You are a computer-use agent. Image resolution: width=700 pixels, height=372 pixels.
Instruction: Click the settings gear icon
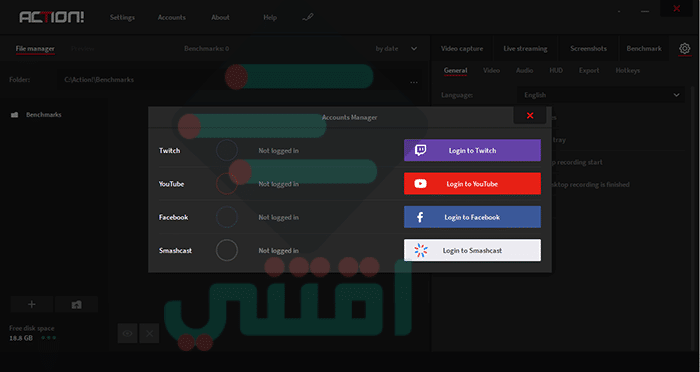click(x=684, y=49)
